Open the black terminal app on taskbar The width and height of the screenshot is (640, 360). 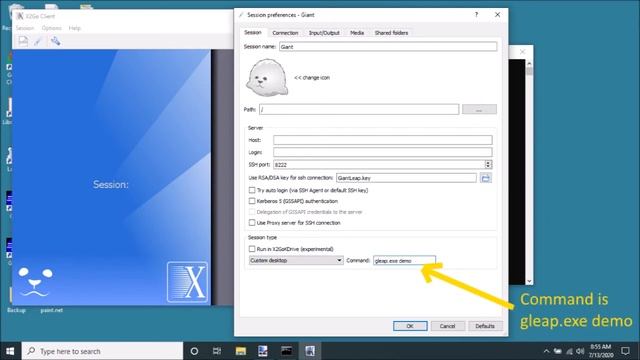(x=287, y=351)
